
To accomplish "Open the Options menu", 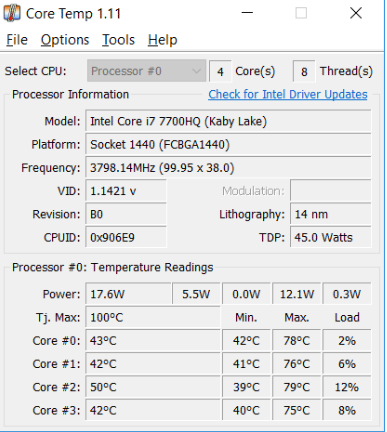I will point(65,40).
